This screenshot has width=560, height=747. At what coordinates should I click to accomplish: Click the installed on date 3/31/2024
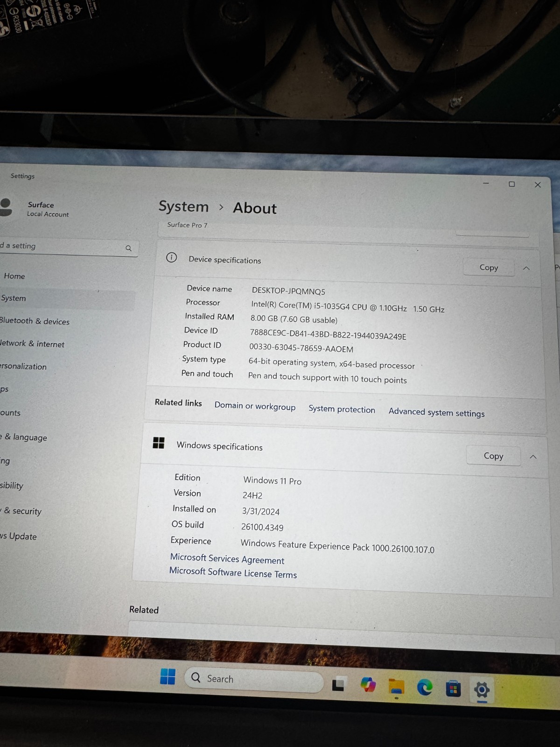click(260, 511)
